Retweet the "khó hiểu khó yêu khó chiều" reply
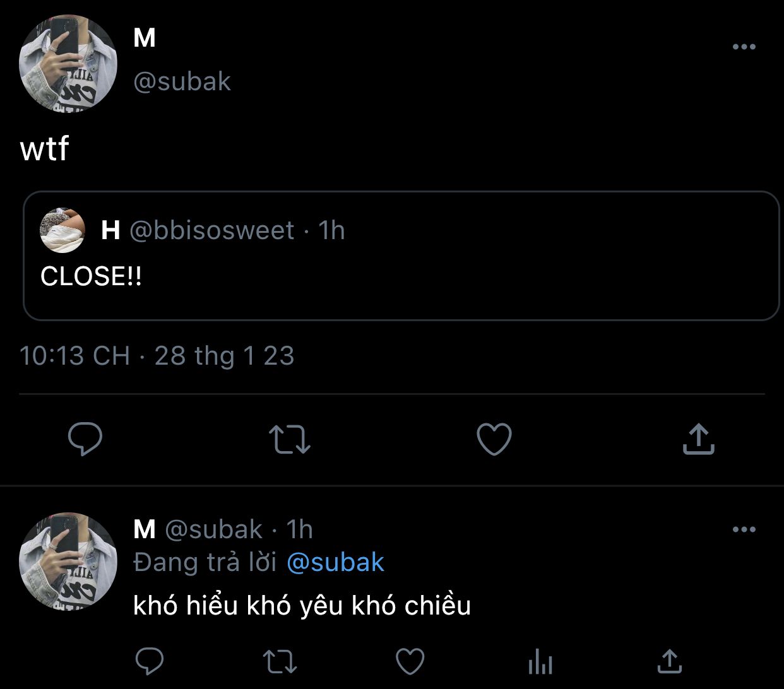Screen dimensions: 784x689 [x=280, y=661]
